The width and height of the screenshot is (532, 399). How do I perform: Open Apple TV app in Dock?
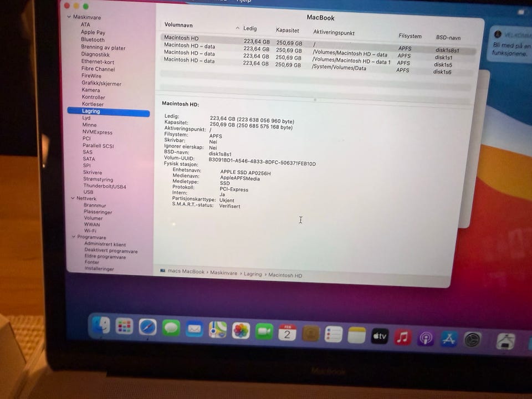pos(380,336)
